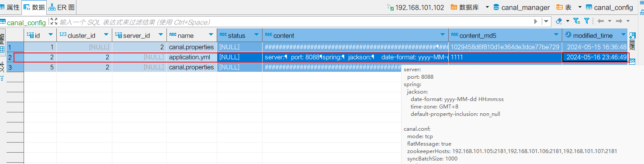Click the save filter settings funnel icon
This screenshot has width=644, height=164.
click(576, 21)
